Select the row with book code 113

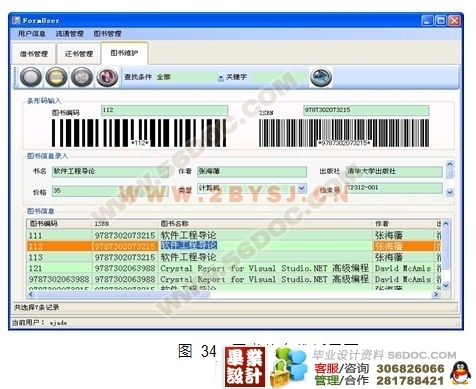[233, 257]
